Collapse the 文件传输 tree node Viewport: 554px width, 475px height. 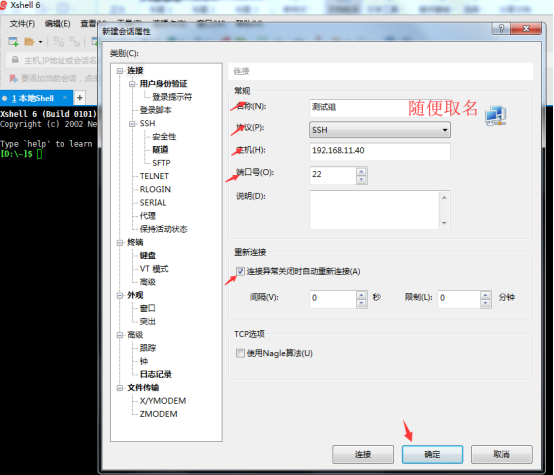pyautogui.click(x=120, y=388)
